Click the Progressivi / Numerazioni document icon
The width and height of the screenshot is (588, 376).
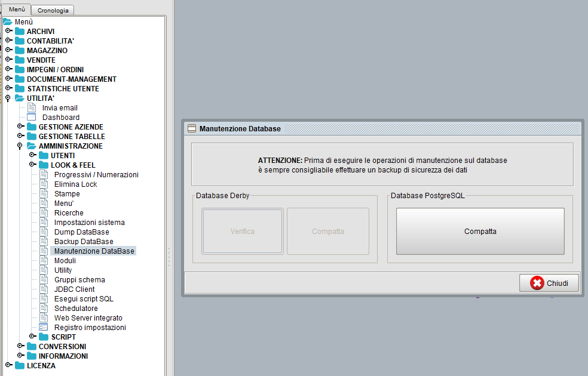click(x=44, y=174)
